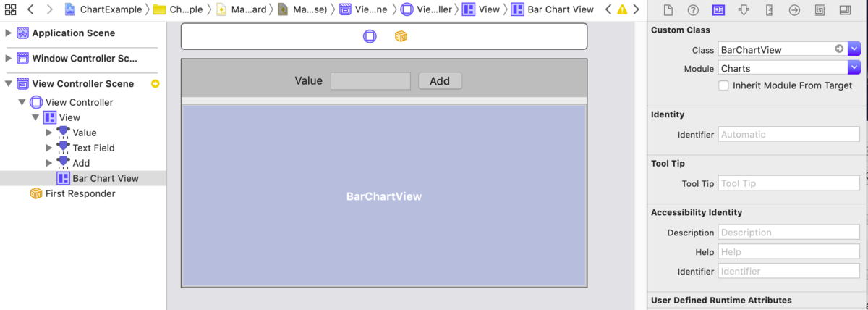Jump to previous issue arrow
Viewport: 868px width, 310px height.
tap(608, 9)
